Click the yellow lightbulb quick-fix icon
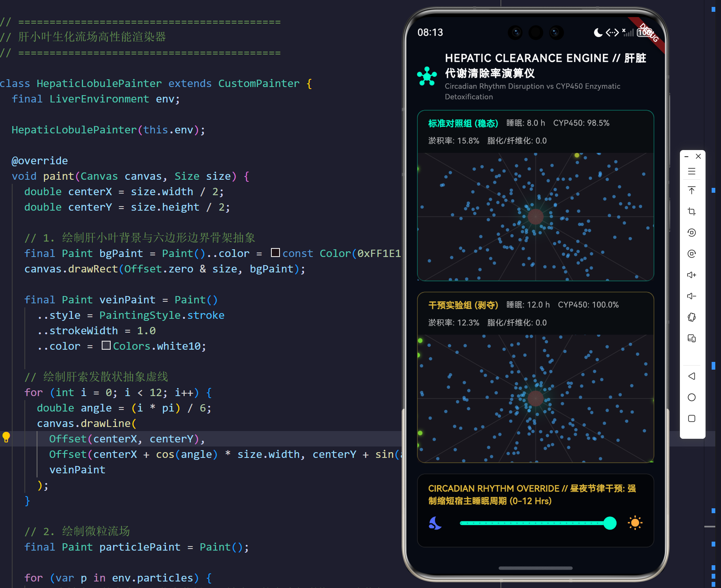Image resolution: width=721 pixels, height=588 pixels. [6, 437]
